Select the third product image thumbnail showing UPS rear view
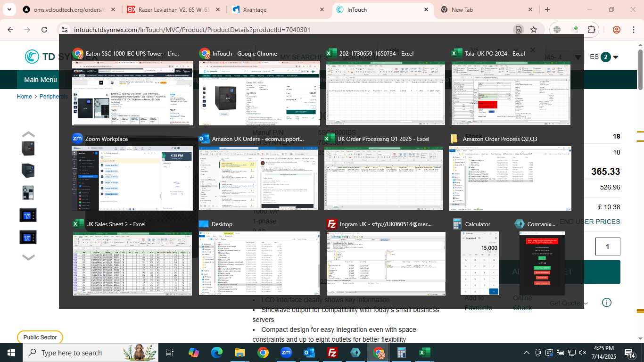Image resolution: width=644 pixels, height=362 pixels. 28,192
